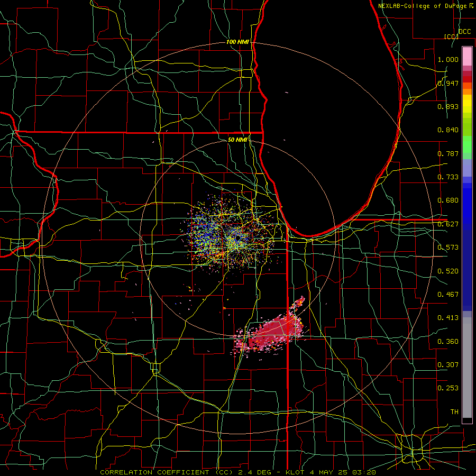Click the 50 NMI range ring label
The height and width of the screenshot is (476, 476).
click(x=237, y=140)
